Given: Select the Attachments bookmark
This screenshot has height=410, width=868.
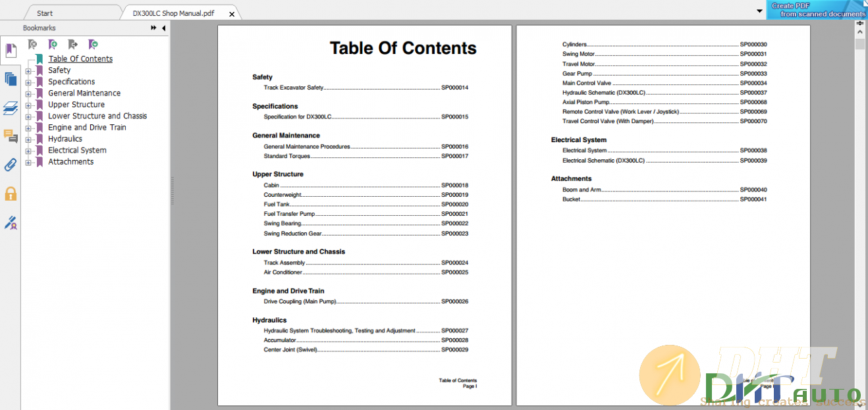Looking at the screenshot, I should 71,162.
